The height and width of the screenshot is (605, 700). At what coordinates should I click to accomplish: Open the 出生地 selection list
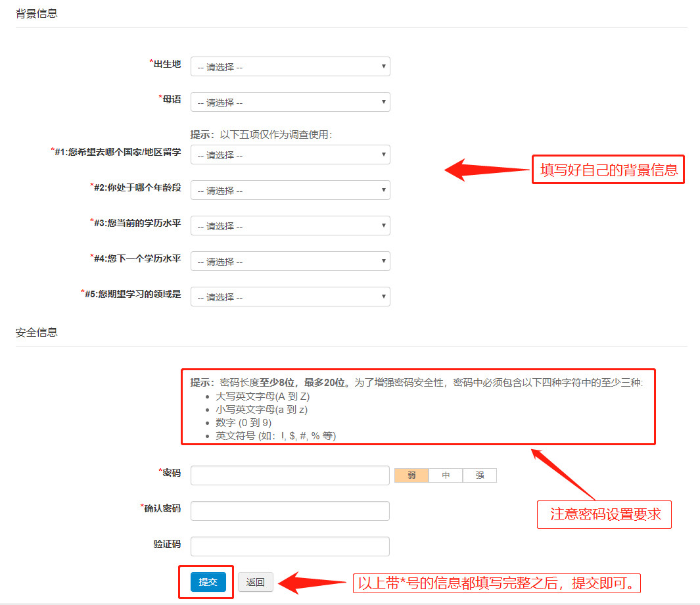289,66
